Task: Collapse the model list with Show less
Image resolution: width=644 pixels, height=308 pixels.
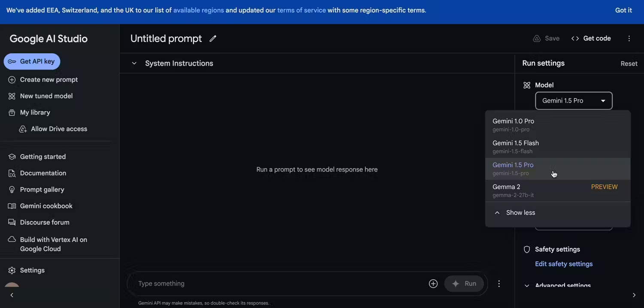Action: [x=520, y=212]
